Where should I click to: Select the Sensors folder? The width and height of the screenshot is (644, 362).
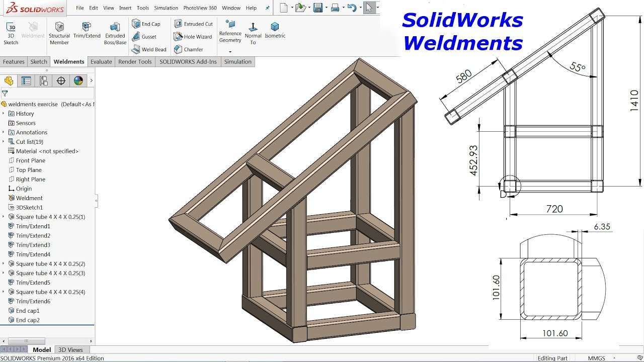[22, 123]
